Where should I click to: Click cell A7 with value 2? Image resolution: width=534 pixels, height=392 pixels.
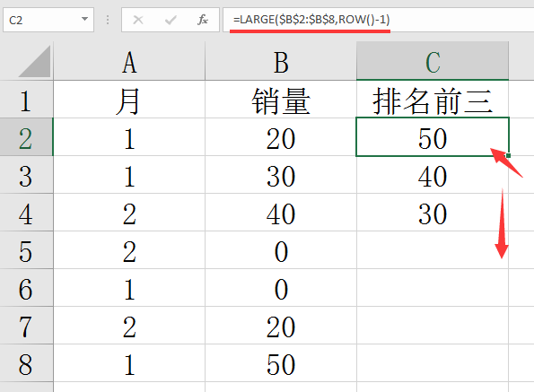click(129, 326)
